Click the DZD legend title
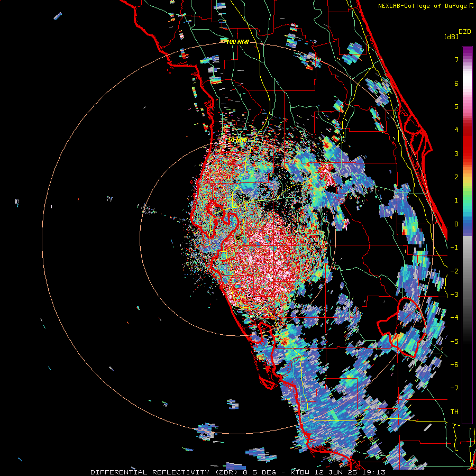 point(465,32)
